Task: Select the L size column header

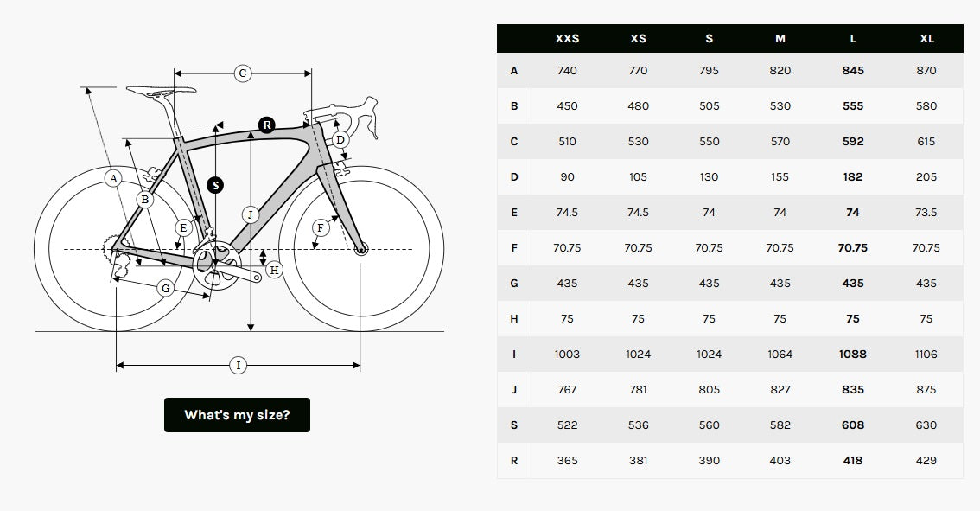Action: click(x=853, y=39)
